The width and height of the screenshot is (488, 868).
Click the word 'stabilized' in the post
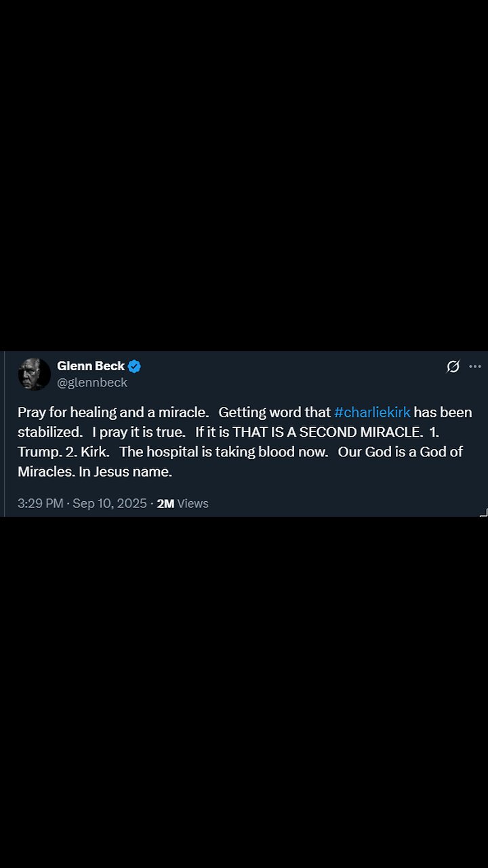[49, 432]
